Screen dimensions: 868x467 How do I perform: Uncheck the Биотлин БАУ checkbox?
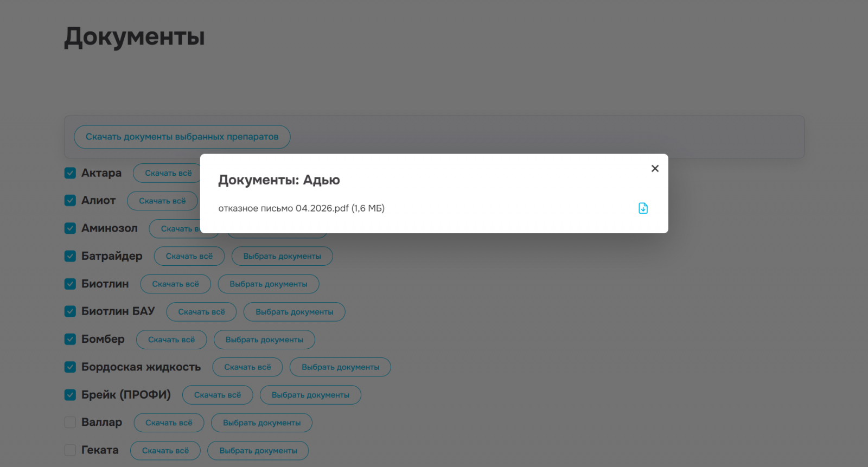[70, 311]
